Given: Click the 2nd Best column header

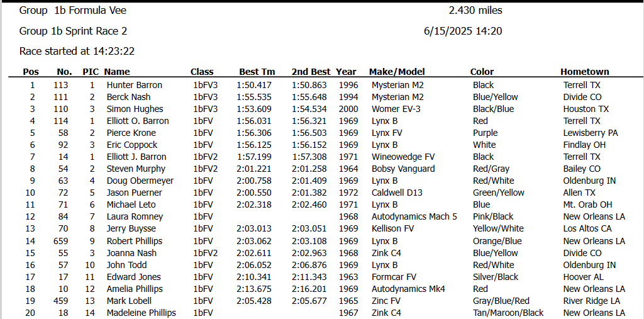Looking at the screenshot, I should (x=311, y=72).
